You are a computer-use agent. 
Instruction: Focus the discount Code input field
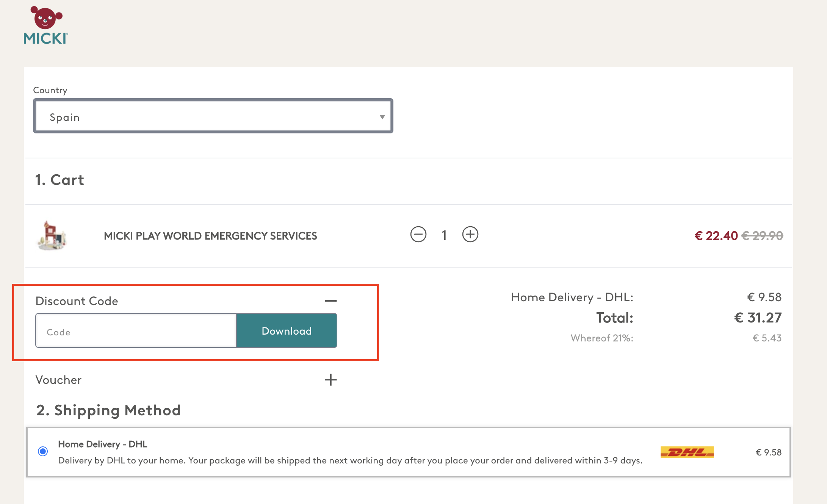(x=136, y=330)
